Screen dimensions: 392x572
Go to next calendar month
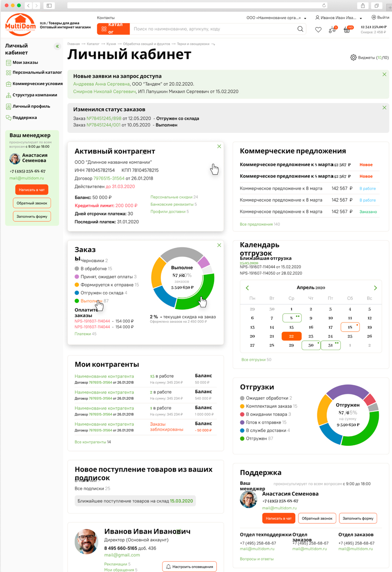pos(375,288)
